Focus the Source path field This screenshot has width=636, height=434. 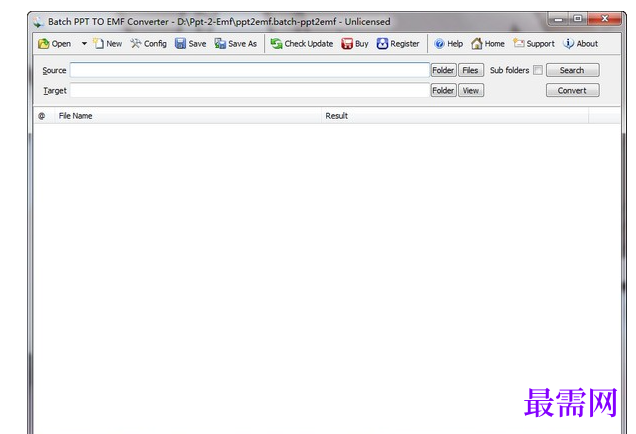pyautogui.click(x=249, y=70)
